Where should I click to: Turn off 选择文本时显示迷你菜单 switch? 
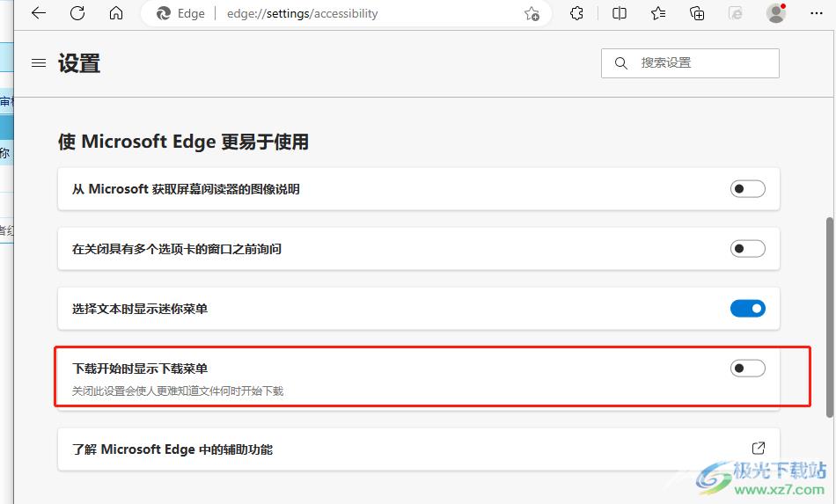coord(747,308)
